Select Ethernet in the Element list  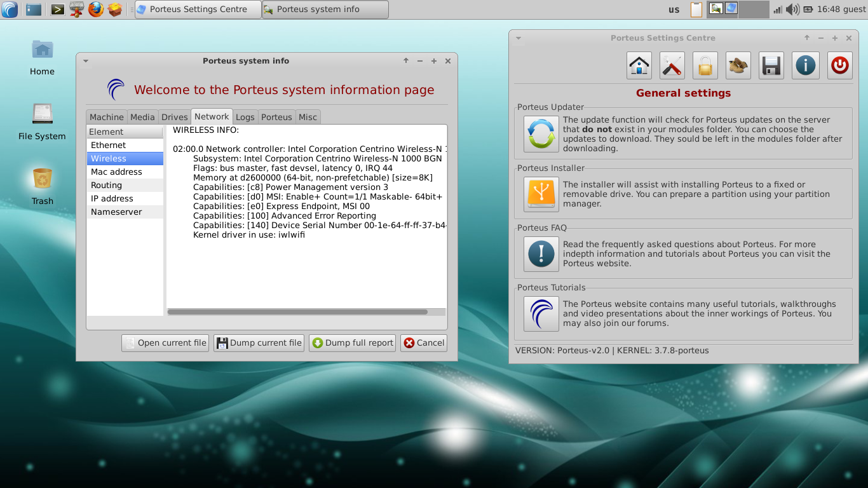(x=125, y=146)
